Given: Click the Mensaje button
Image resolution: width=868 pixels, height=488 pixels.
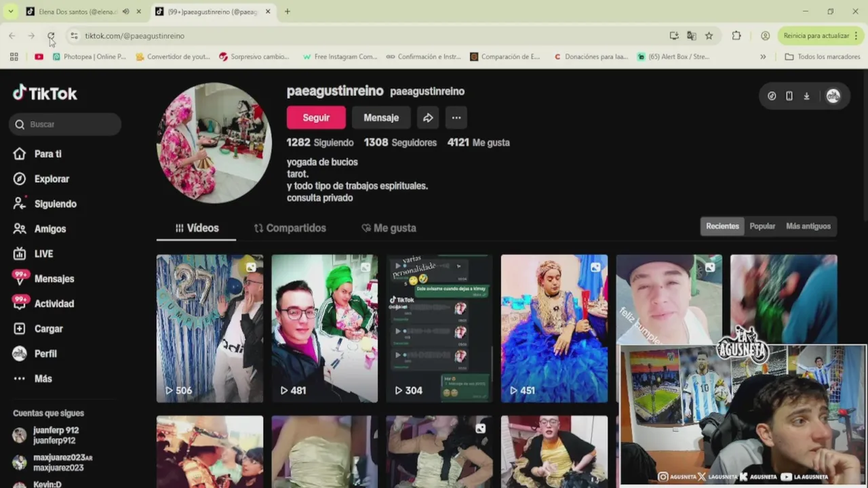Looking at the screenshot, I should point(381,117).
